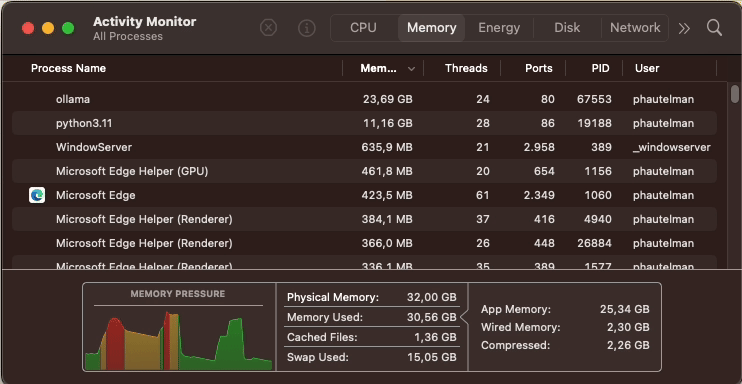742x384 pixels.
Task: Click the 2.958 ports value
Action: click(x=539, y=147)
